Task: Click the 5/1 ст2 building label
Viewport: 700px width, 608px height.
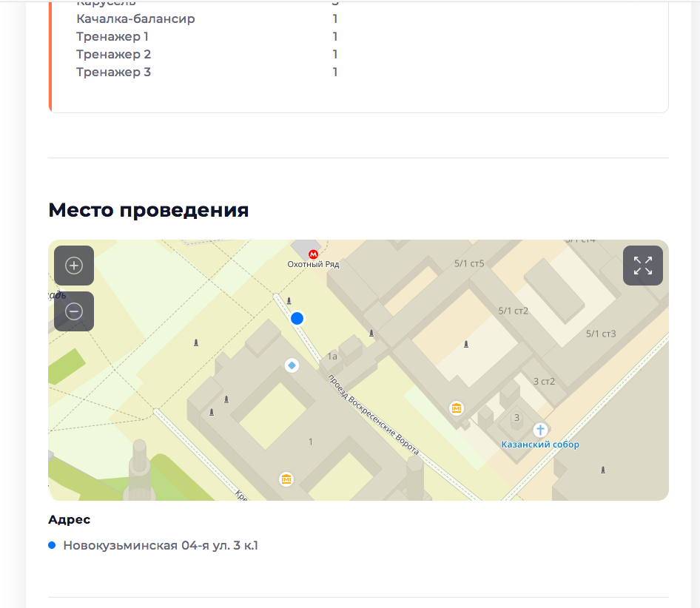Action: 514,311
